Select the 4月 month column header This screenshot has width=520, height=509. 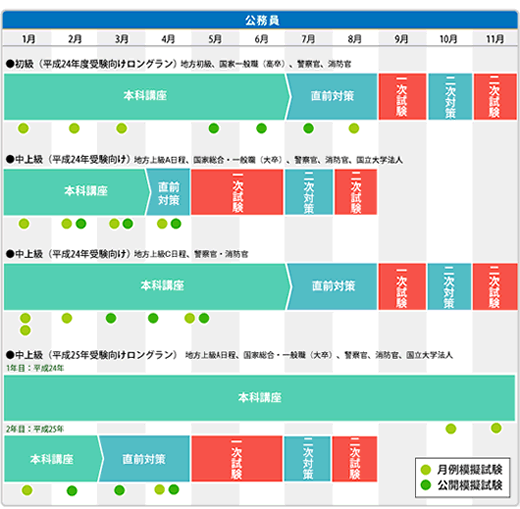tap(168, 39)
